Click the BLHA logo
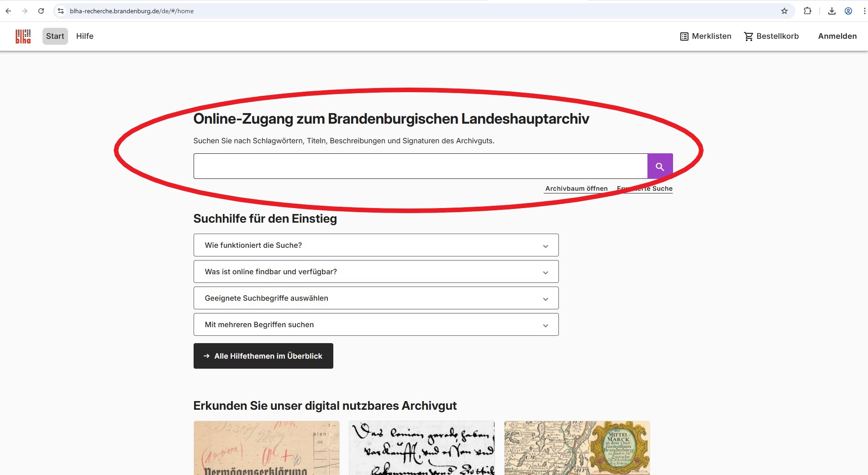Image resolution: width=868 pixels, height=475 pixels. click(x=22, y=36)
